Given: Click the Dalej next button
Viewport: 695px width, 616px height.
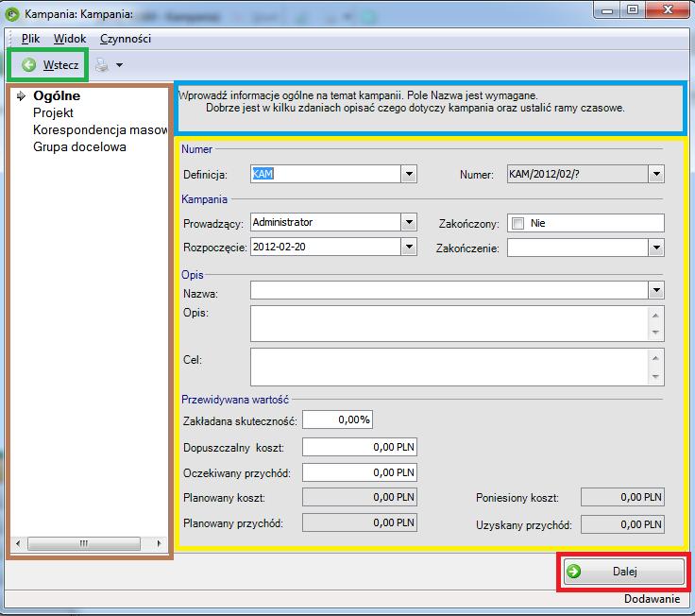Looking at the screenshot, I should 624,572.
